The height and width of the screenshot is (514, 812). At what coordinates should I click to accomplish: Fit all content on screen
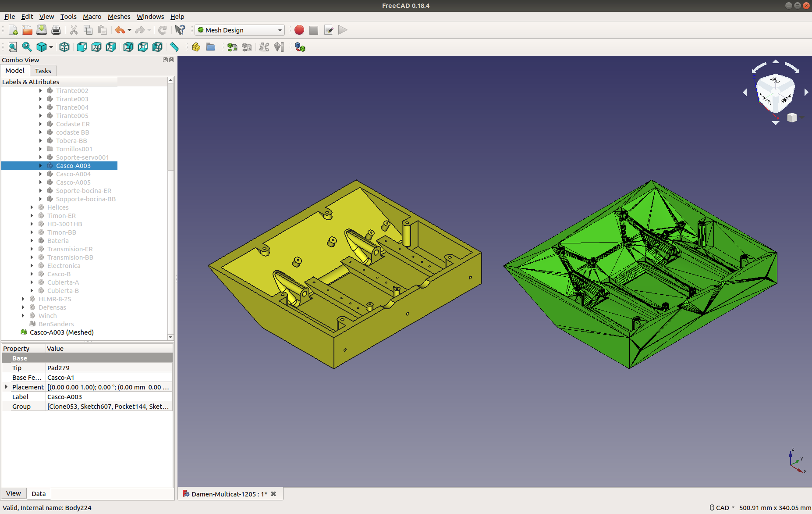point(13,47)
